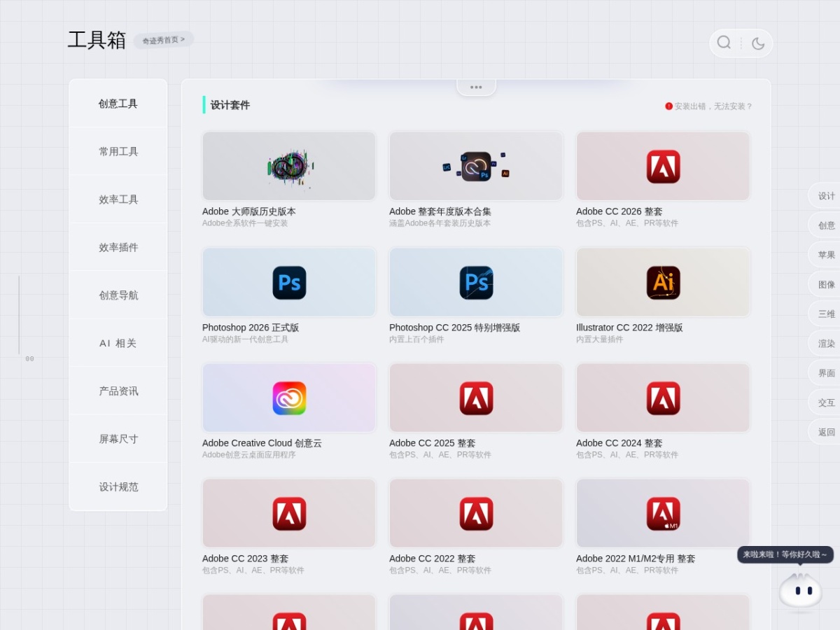Expand the three-dot handle atop the panel
The width and height of the screenshot is (840, 630).
click(x=476, y=87)
